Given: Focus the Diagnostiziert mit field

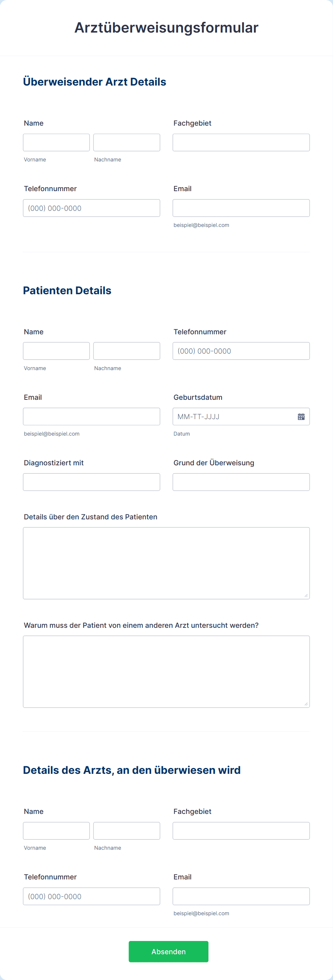Looking at the screenshot, I should point(91,482).
